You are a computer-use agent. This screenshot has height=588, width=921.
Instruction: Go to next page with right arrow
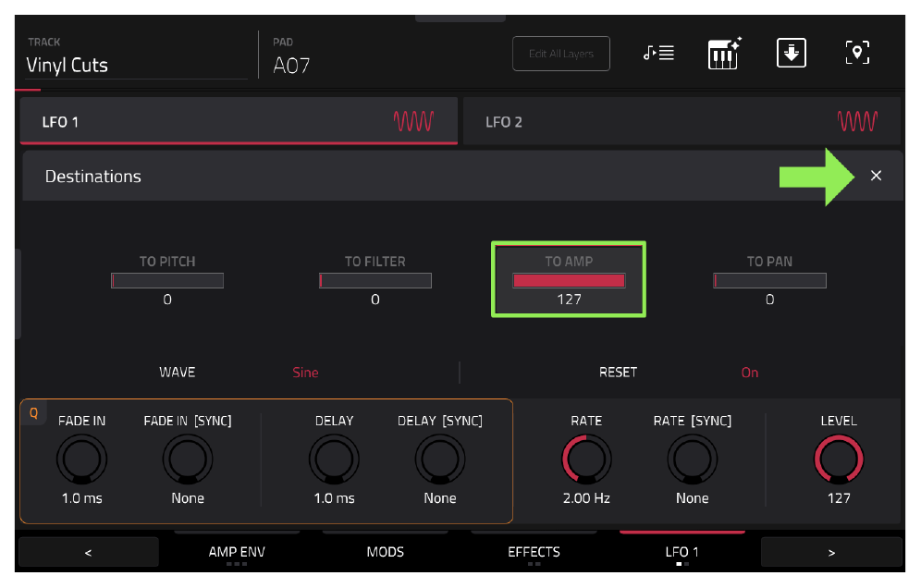[831, 552]
